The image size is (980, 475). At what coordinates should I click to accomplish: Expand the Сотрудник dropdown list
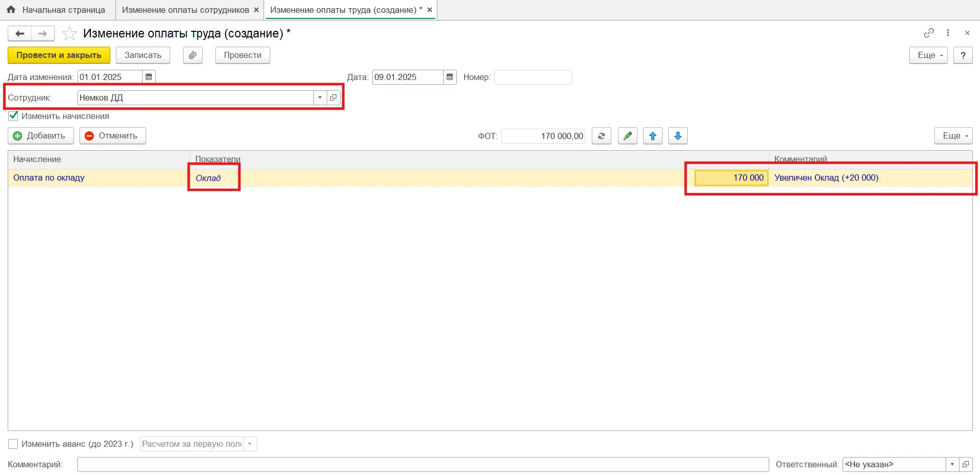click(320, 97)
